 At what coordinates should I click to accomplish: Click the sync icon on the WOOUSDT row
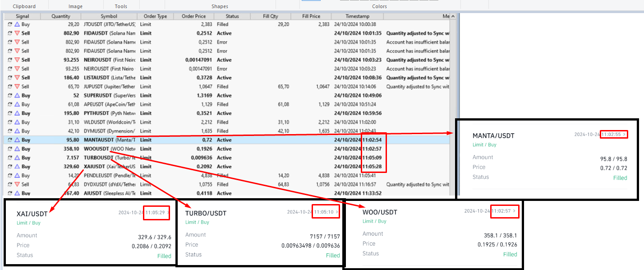click(x=10, y=149)
